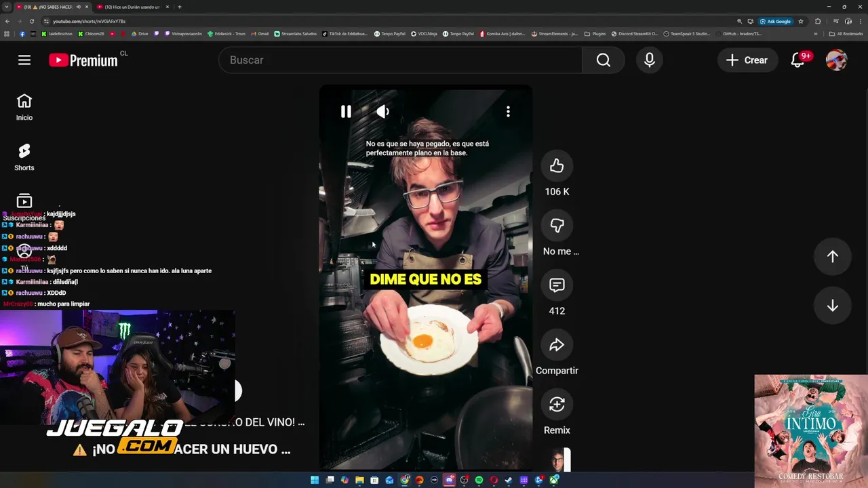The height and width of the screenshot is (488, 868).
Task: Click the Ask Google button
Action: point(775,21)
